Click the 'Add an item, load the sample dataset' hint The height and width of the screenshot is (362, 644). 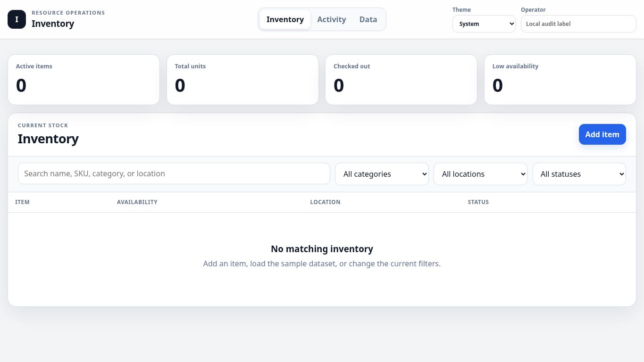[x=322, y=263]
